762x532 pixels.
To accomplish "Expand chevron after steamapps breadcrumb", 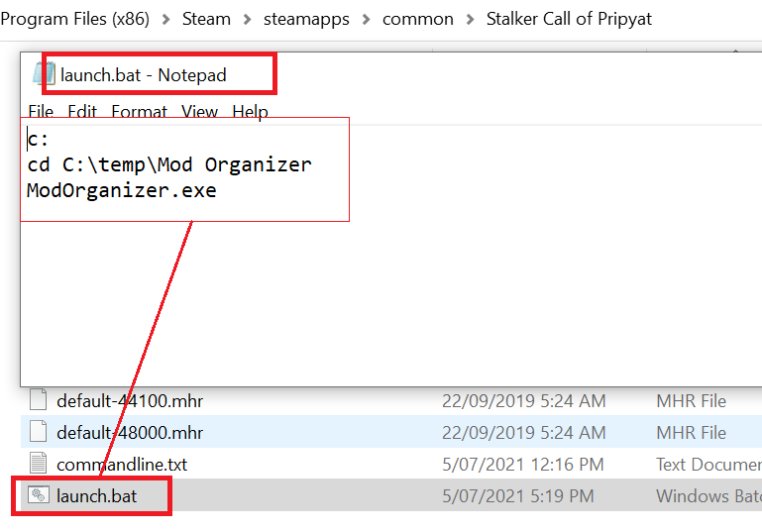I will pos(366,20).
